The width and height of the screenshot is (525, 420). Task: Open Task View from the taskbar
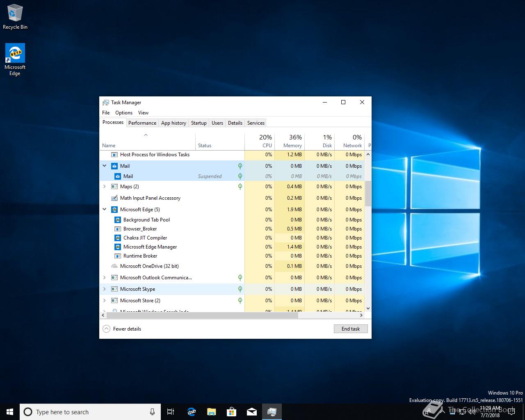tap(171, 412)
